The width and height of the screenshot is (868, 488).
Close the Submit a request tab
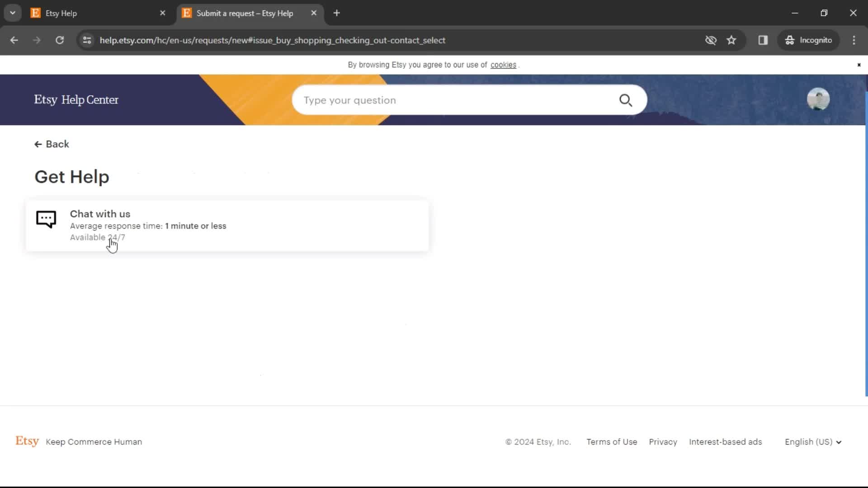(x=314, y=13)
